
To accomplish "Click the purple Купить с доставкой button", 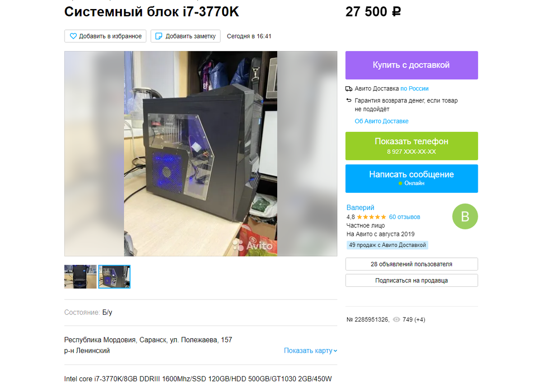I will pos(411,65).
